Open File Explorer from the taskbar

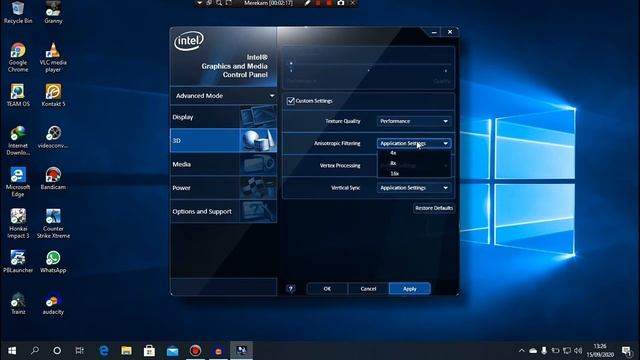coord(127,350)
